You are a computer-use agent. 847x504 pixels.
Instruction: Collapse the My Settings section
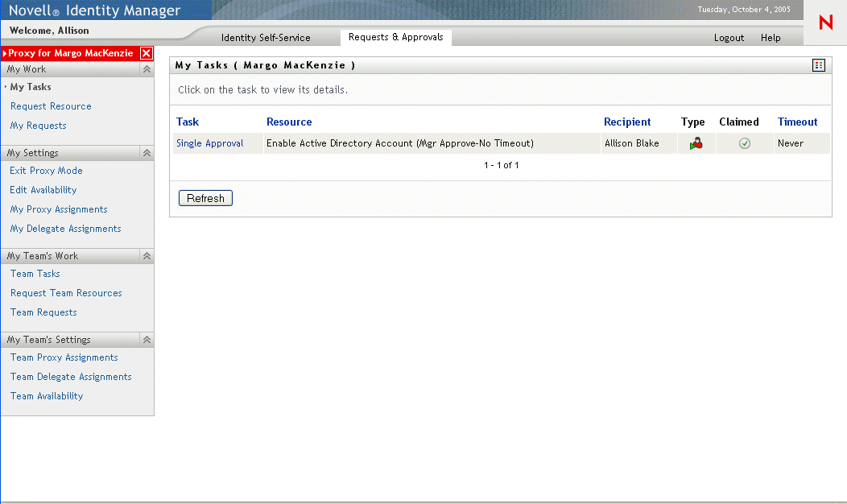click(x=147, y=153)
